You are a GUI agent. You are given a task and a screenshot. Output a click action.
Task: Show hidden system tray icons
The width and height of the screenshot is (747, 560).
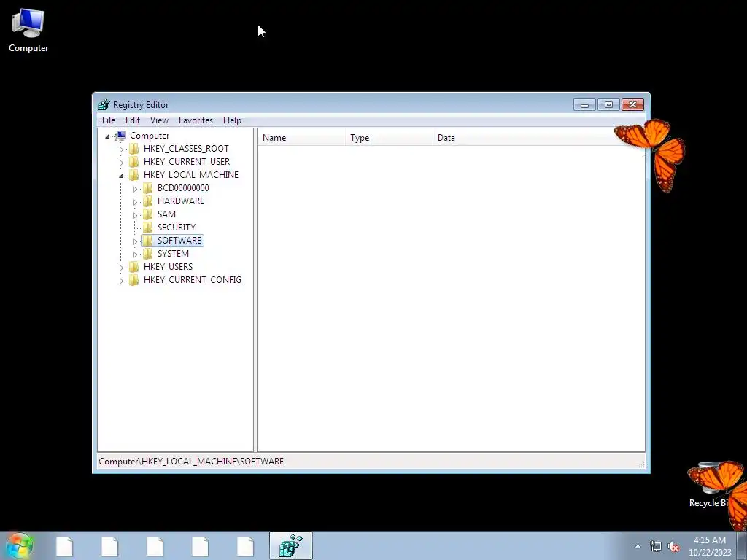pyautogui.click(x=638, y=546)
